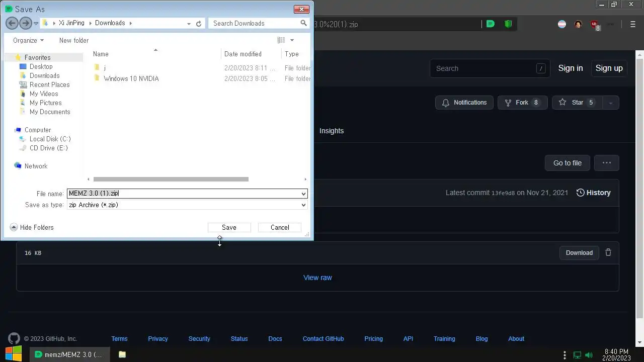
Task: Collapse folders with Hide Folders
Action: tap(32, 227)
